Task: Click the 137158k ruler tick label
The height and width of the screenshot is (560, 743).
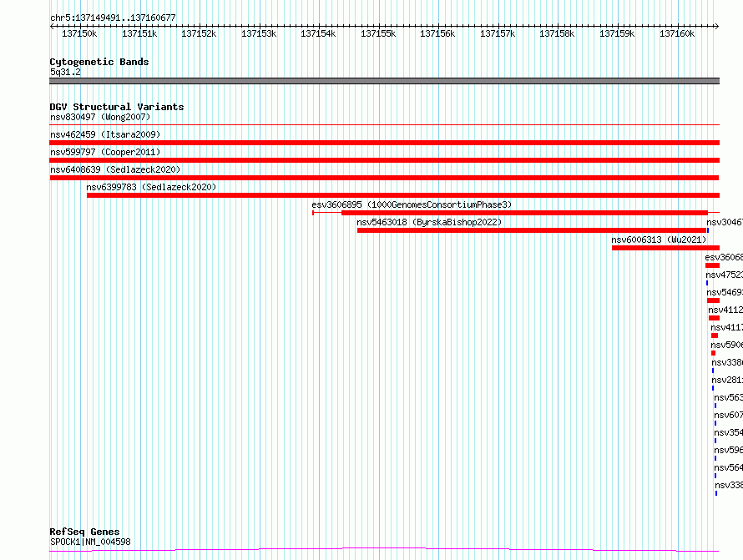Action: click(x=557, y=33)
